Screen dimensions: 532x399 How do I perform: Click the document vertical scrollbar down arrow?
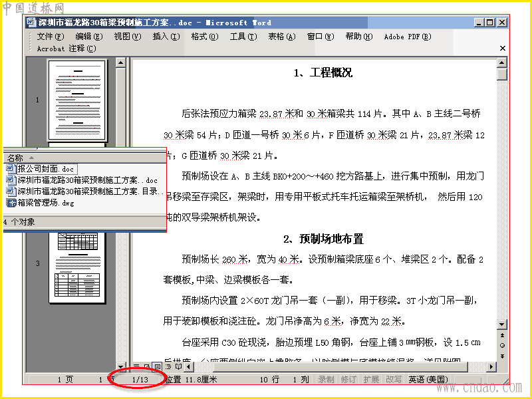point(502,324)
